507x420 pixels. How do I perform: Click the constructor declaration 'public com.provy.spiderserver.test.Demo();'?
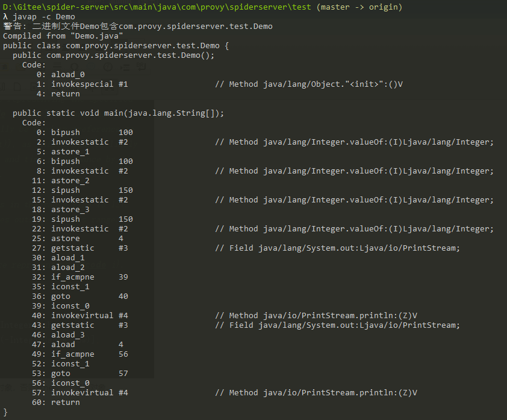click(x=113, y=55)
